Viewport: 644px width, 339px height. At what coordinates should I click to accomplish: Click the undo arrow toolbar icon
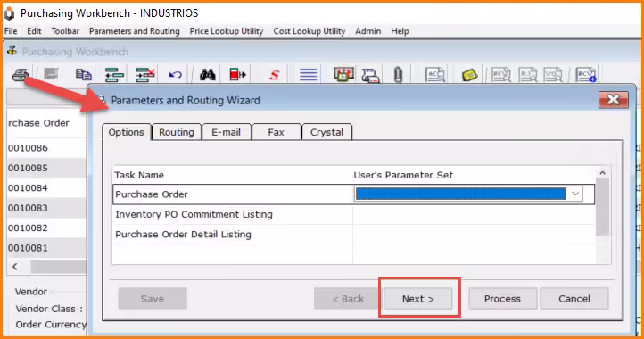pos(176,75)
